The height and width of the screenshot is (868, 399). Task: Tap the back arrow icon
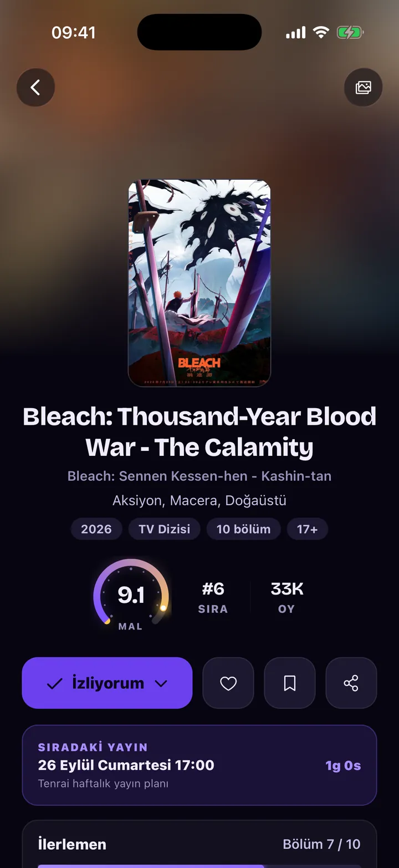pos(35,88)
